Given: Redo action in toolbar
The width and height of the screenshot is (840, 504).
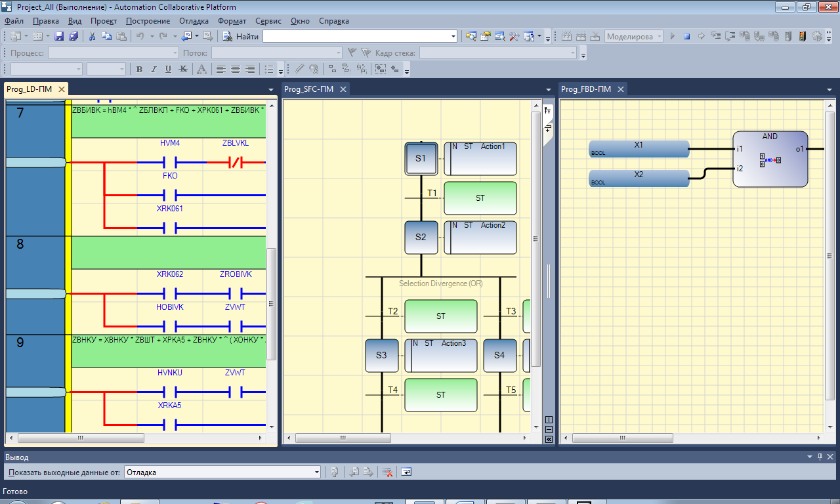Looking at the screenshot, I should 162,36.
